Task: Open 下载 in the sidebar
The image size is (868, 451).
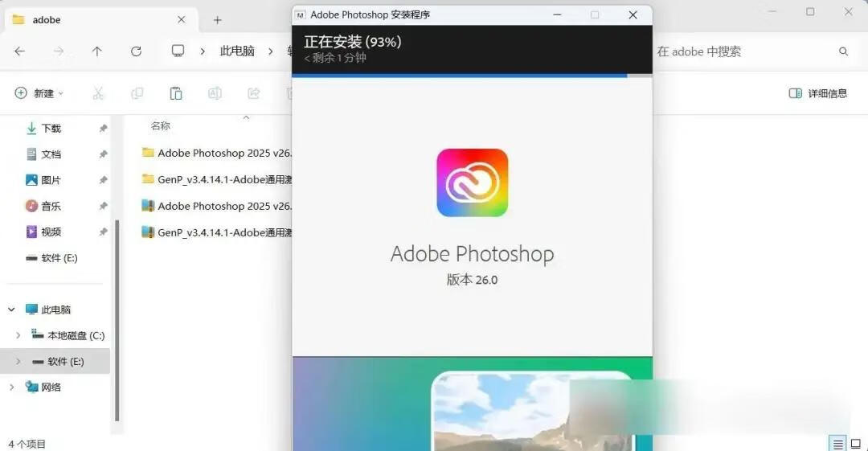Action: click(51, 129)
